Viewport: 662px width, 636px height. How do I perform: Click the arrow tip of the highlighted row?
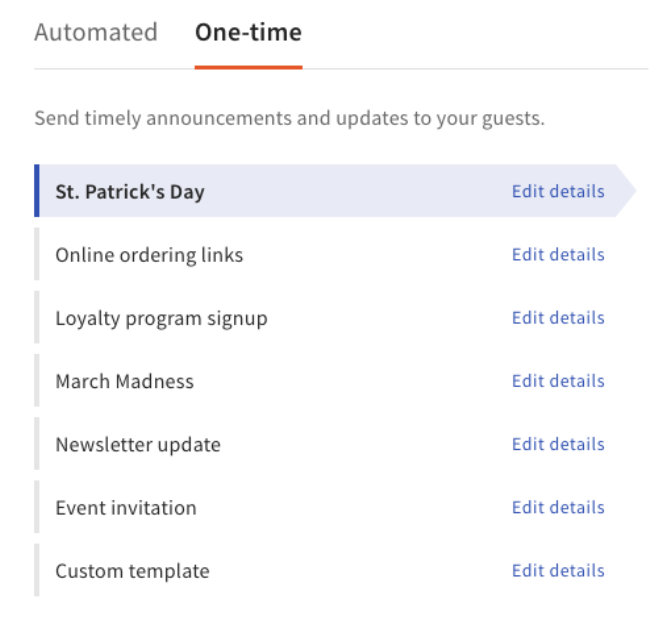(628, 191)
